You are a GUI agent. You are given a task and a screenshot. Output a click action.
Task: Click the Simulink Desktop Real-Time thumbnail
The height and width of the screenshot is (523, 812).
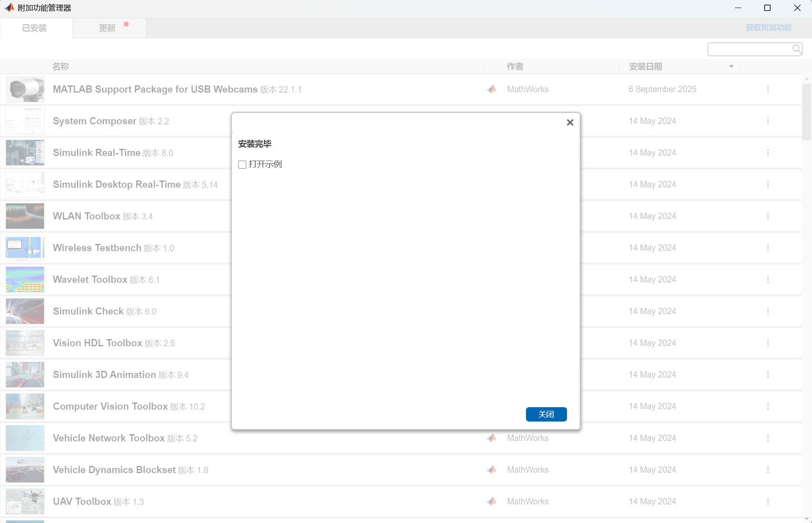pos(25,184)
